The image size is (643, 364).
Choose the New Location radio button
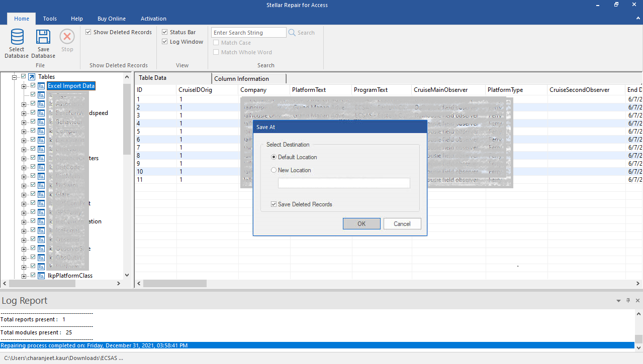click(x=274, y=170)
